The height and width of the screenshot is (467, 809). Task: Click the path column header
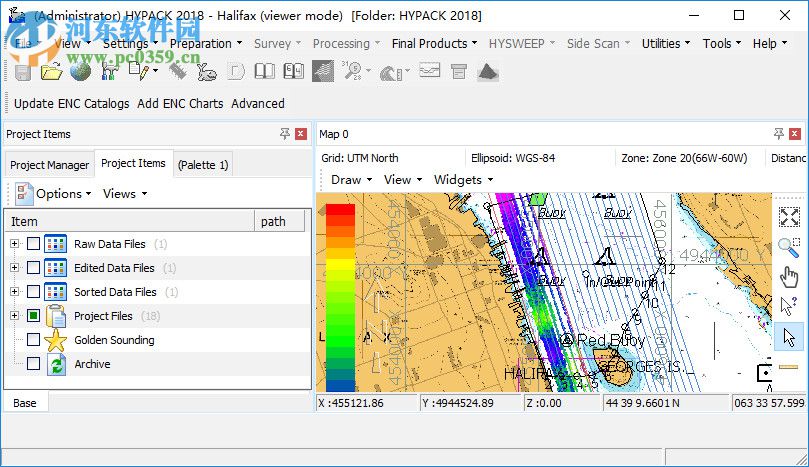click(279, 221)
